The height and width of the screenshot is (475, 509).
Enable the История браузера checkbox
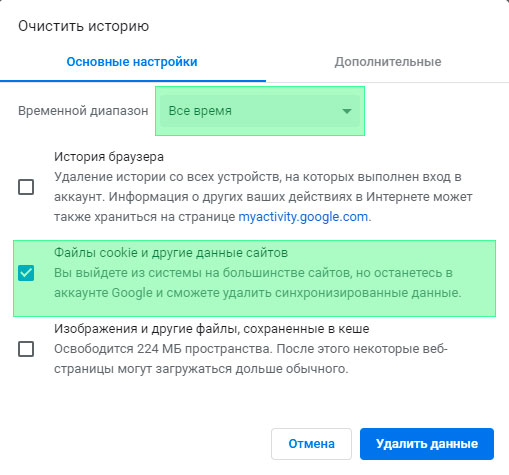26,187
